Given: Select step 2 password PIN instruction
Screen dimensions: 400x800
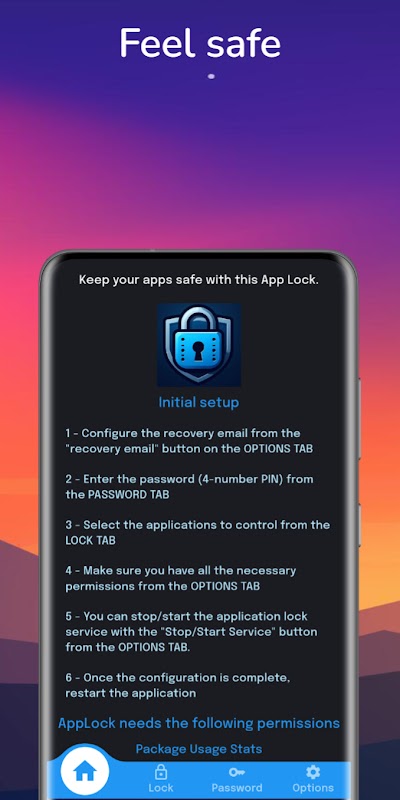Looking at the screenshot, I should point(189,487).
